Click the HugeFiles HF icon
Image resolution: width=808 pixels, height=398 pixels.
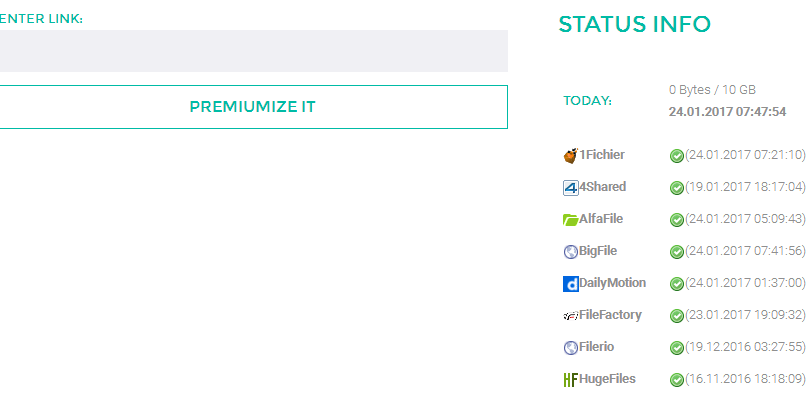click(x=570, y=380)
